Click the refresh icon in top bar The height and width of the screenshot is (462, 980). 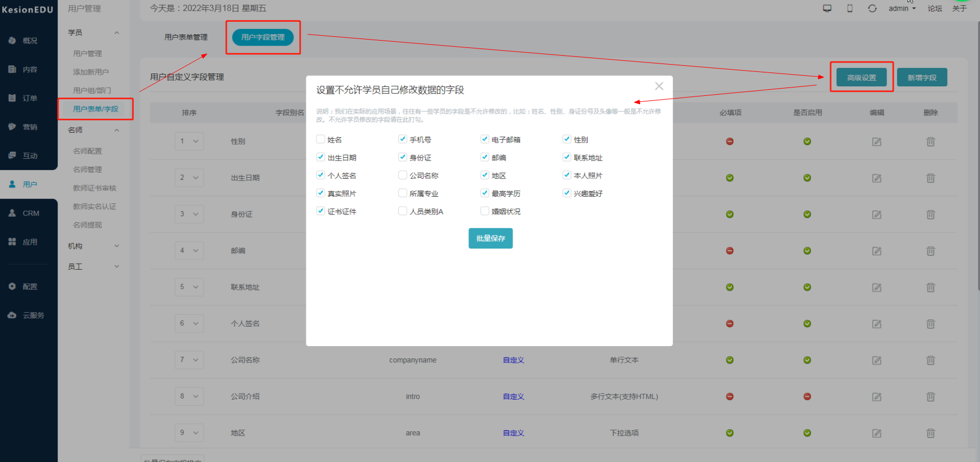(872, 8)
